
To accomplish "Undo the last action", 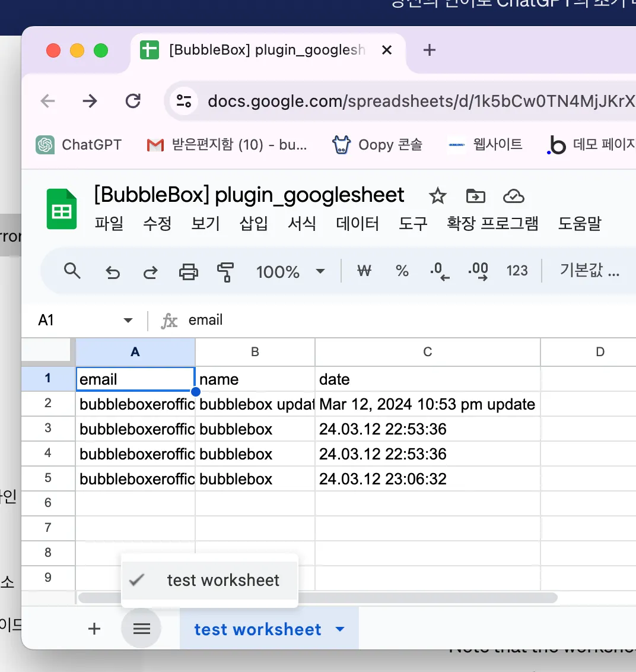I will [113, 272].
